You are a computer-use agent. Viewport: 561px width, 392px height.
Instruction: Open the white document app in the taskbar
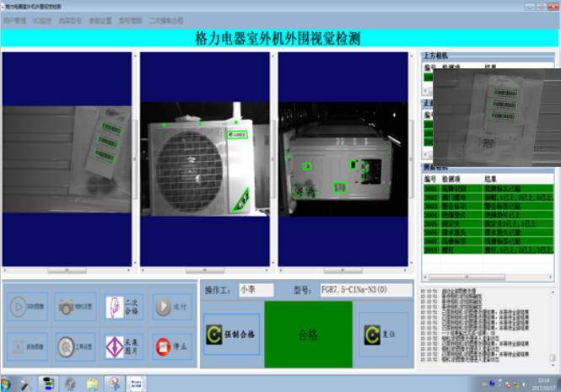coord(136,384)
